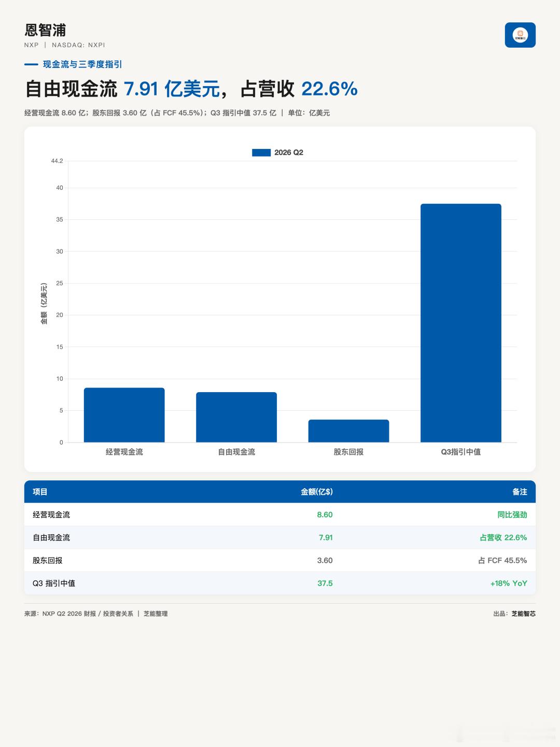Click the 备注 table column header
Viewport: 560px width, 747px height.
pyautogui.click(x=520, y=492)
